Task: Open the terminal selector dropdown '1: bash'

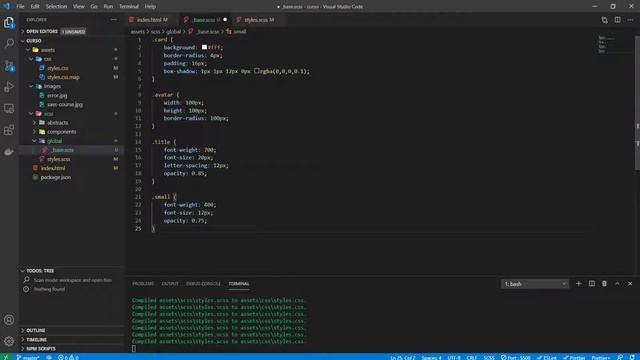Action: pos(535,284)
